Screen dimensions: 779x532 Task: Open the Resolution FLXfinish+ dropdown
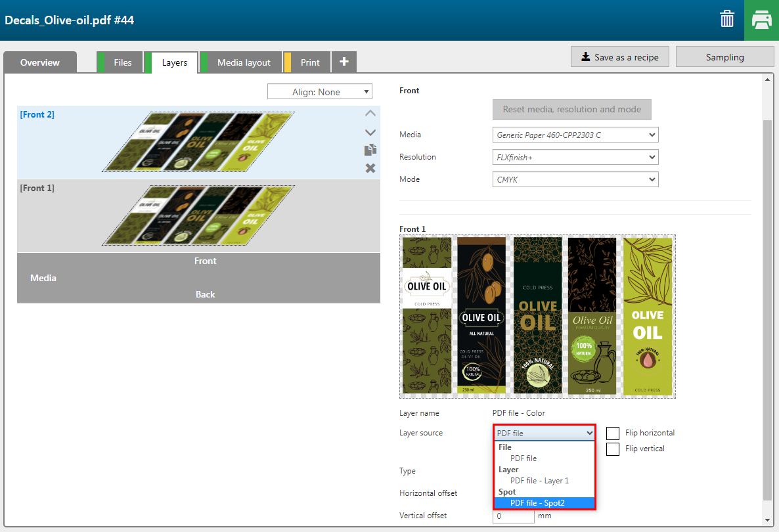(x=575, y=157)
